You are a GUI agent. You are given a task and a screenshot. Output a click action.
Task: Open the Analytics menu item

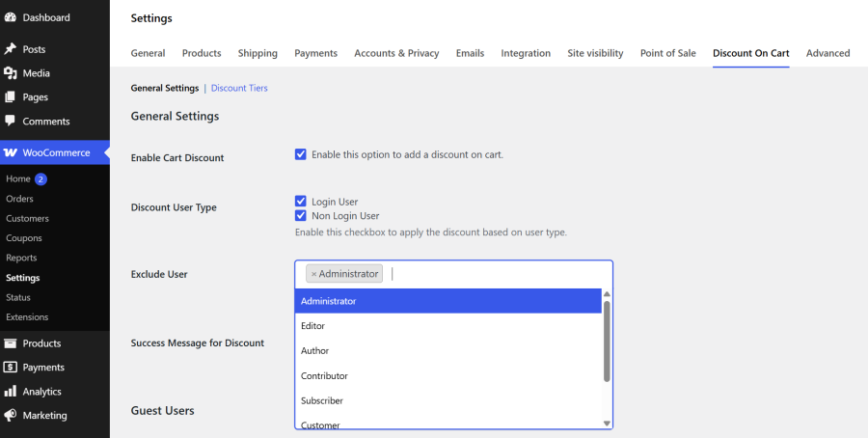click(42, 392)
